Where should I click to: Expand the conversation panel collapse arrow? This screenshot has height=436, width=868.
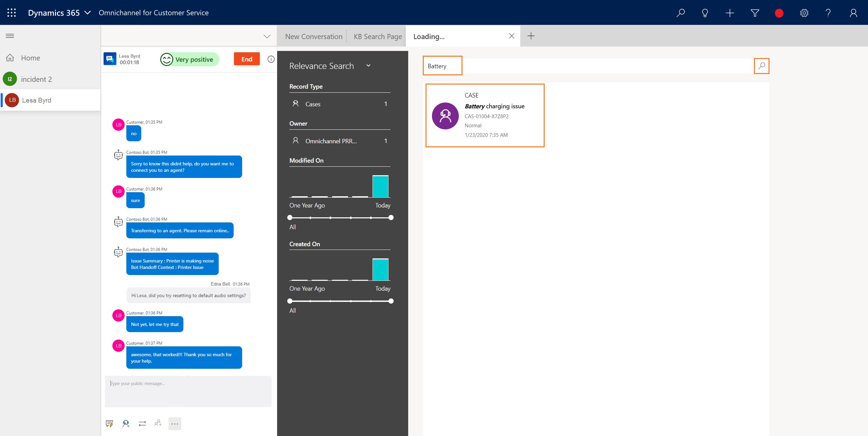click(267, 36)
